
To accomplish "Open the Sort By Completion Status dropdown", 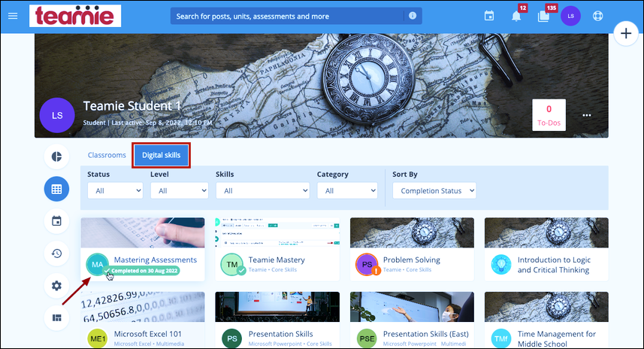I will [x=434, y=191].
